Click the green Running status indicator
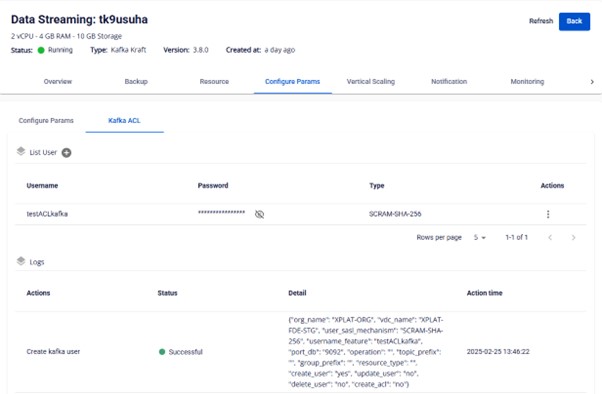The image size is (602, 394). click(41, 50)
